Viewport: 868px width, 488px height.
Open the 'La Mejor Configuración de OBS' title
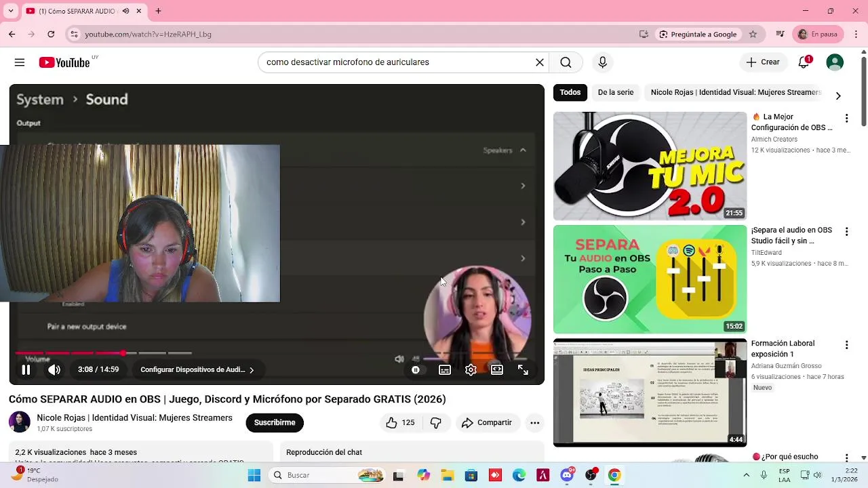pos(792,122)
